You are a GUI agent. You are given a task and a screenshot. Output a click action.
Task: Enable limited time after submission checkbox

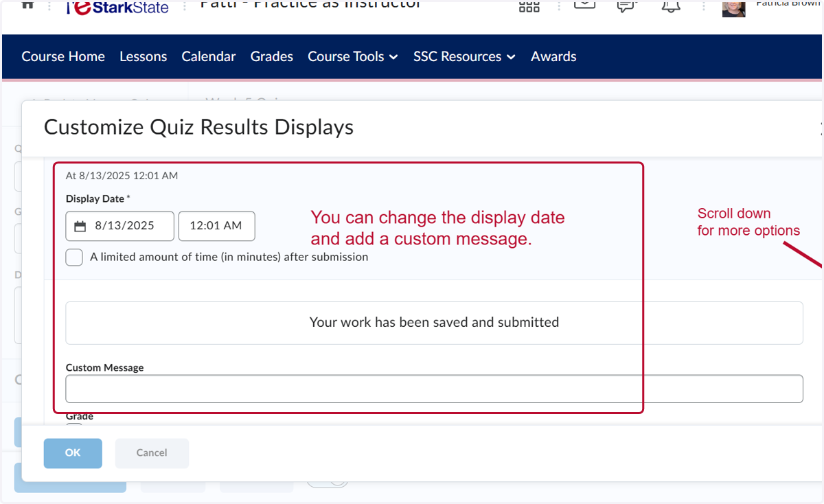coord(74,257)
